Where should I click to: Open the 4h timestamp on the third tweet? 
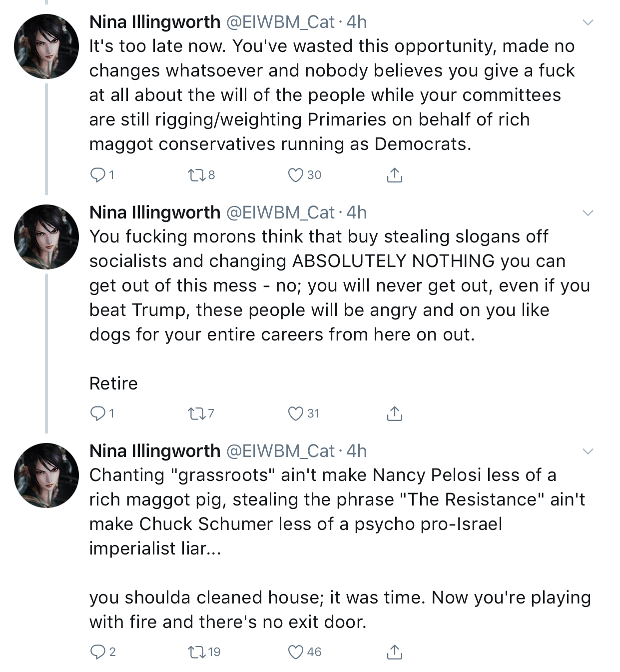coord(356,451)
